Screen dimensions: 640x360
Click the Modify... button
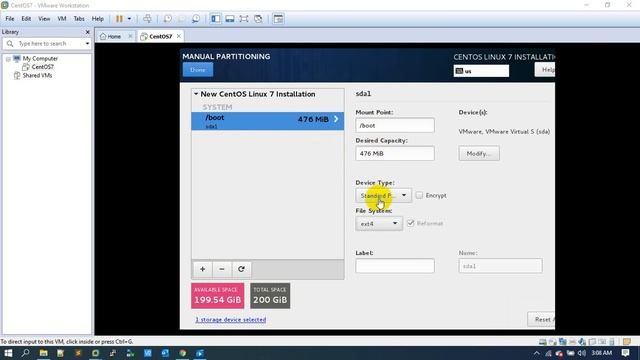coord(479,153)
